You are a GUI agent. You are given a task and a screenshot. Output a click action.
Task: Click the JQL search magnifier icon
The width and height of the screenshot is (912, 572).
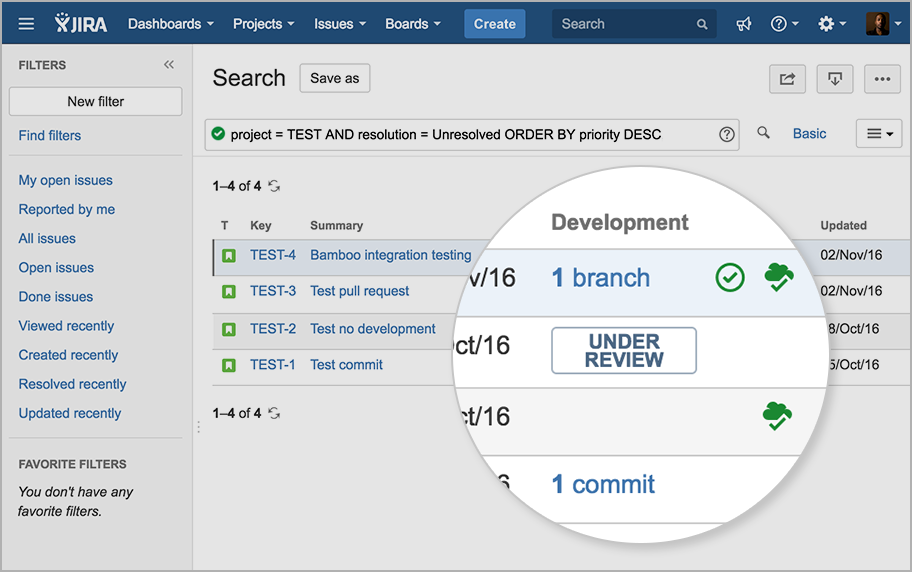point(764,133)
